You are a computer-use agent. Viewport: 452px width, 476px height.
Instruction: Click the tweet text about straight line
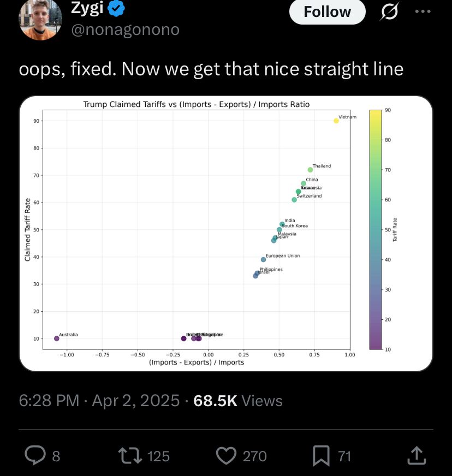[x=211, y=69]
